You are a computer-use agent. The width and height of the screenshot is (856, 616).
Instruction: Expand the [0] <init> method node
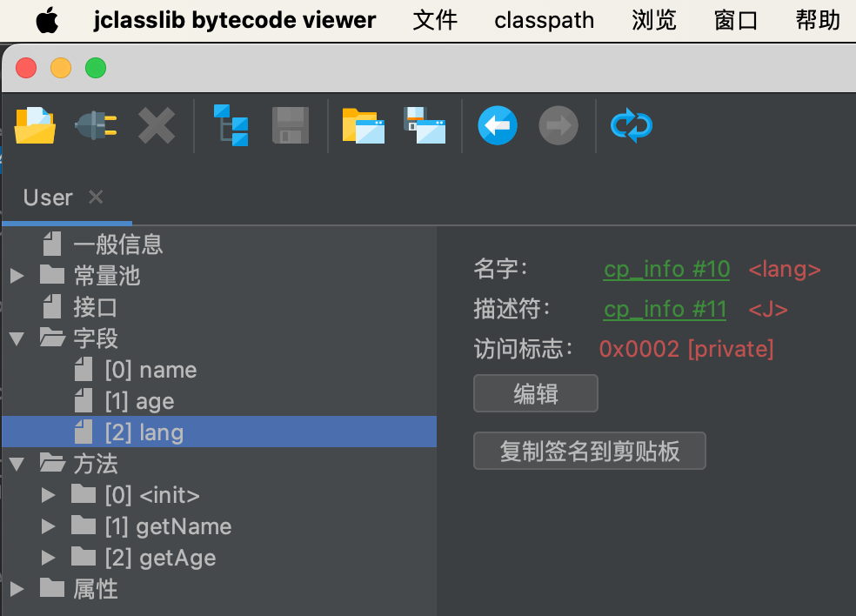[x=49, y=496]
